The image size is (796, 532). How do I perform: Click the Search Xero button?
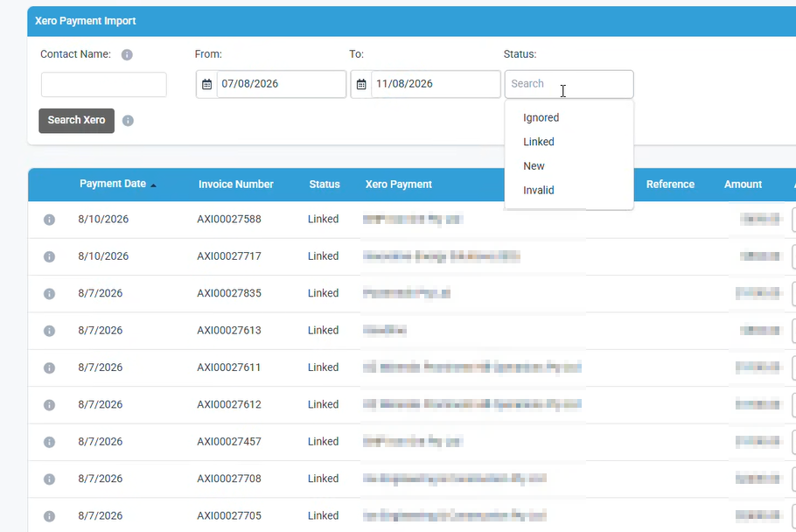click(77, 121)
